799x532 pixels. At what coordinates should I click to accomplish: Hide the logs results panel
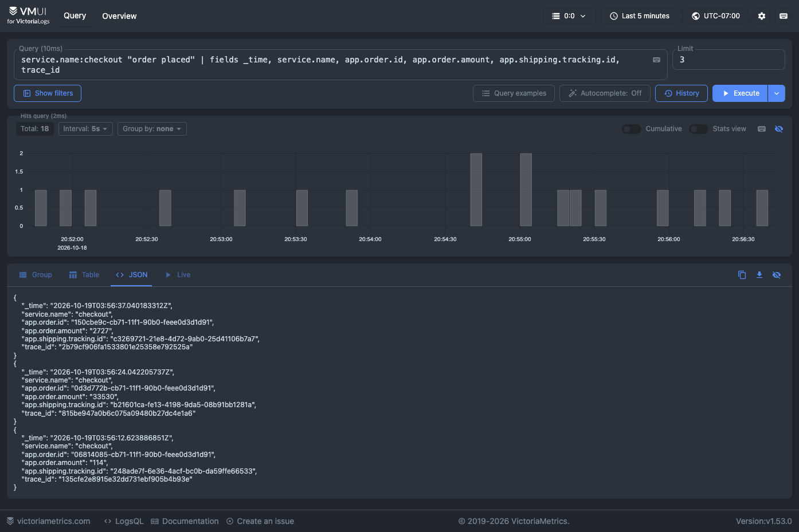pos(777,275)
